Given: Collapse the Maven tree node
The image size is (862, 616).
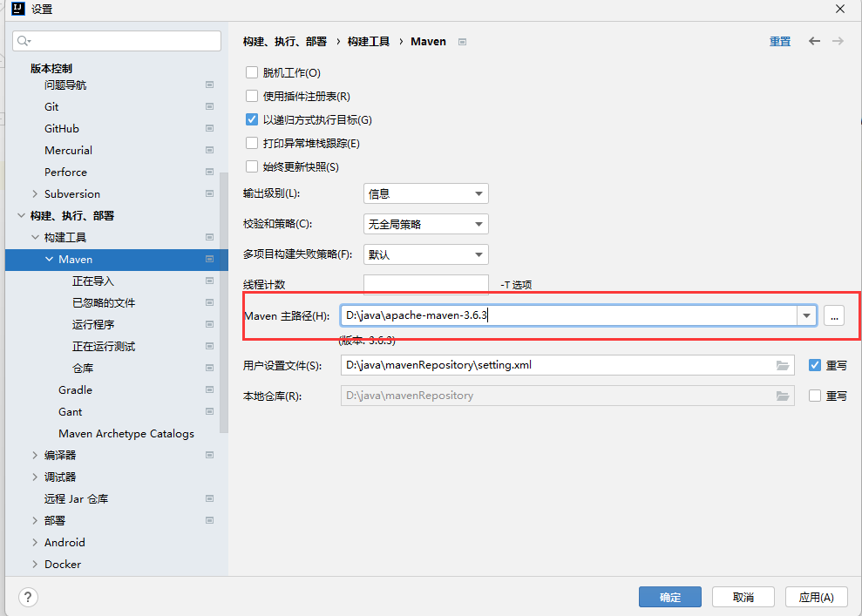Looking at the screenshot, I should [49, 259].
